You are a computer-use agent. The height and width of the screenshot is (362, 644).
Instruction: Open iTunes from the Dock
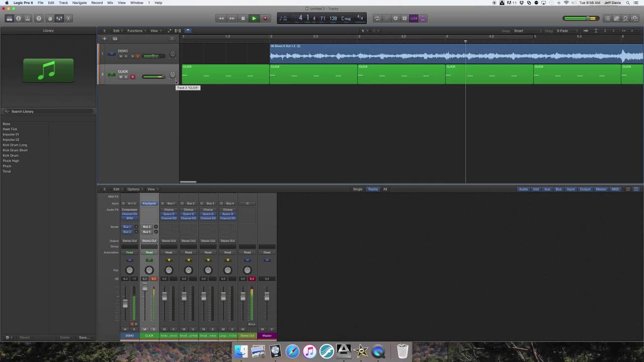click(310, 351)
